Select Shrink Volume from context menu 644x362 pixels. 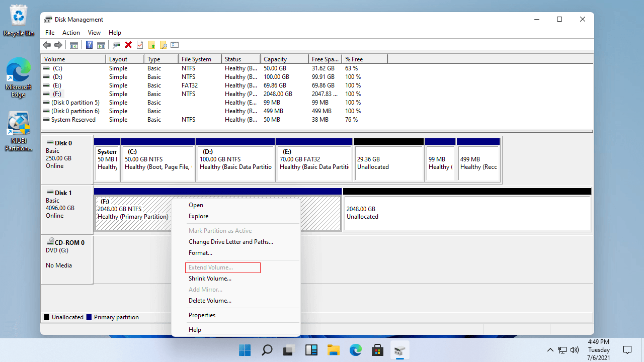point(210,279)
